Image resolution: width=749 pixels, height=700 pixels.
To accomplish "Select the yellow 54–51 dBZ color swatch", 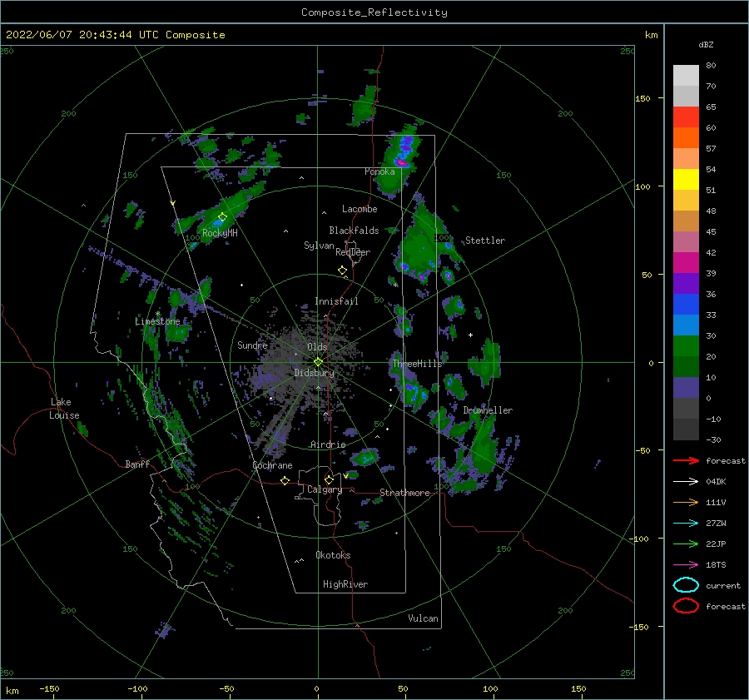I will click(686, 180).
